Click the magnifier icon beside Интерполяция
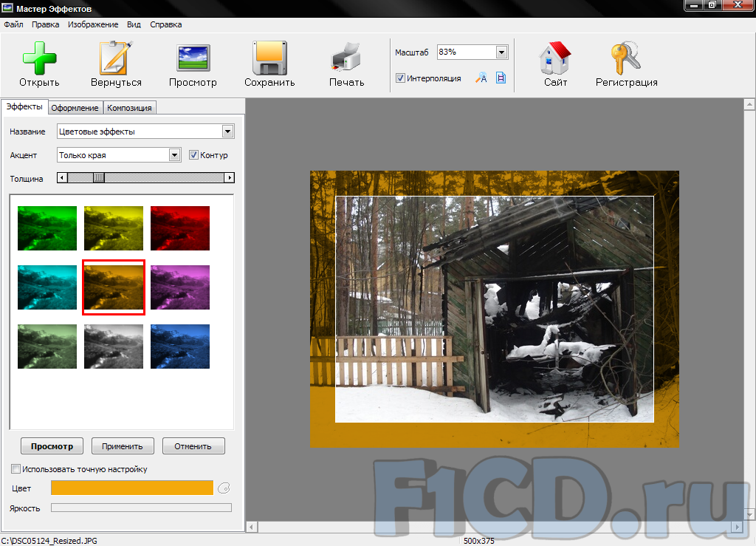The height and width of the screenshot is (546, 756). (x=481, y=78)
